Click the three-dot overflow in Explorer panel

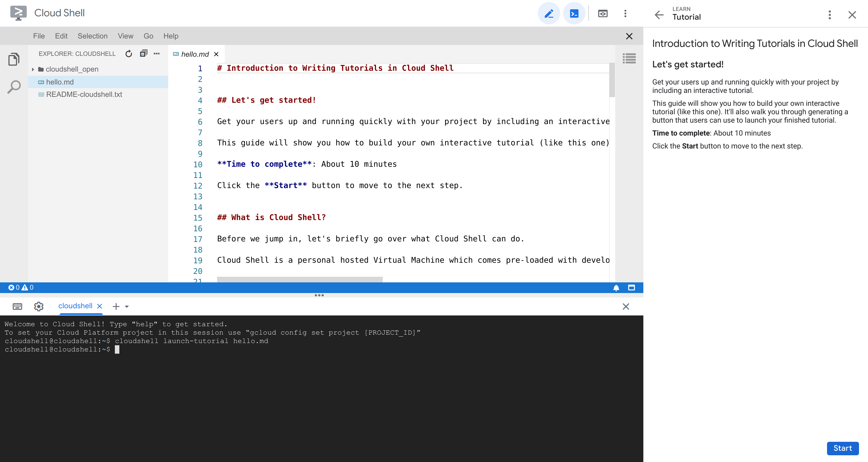(156, 54)
